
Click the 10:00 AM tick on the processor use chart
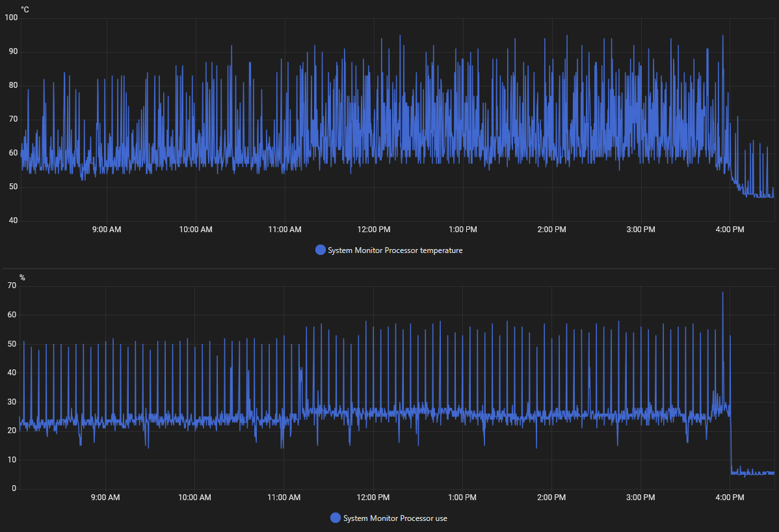[195, 498]
